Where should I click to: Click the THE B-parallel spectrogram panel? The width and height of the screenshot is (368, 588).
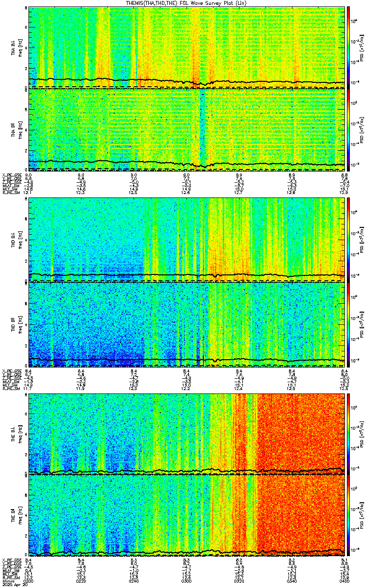(187, 515)
